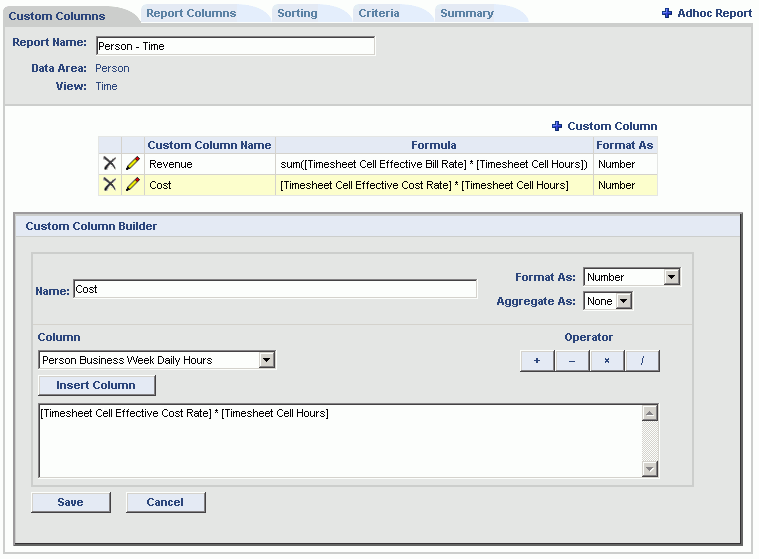Edit the Revenue custom column
Screen dimensions: 759x559
point(133,164)
